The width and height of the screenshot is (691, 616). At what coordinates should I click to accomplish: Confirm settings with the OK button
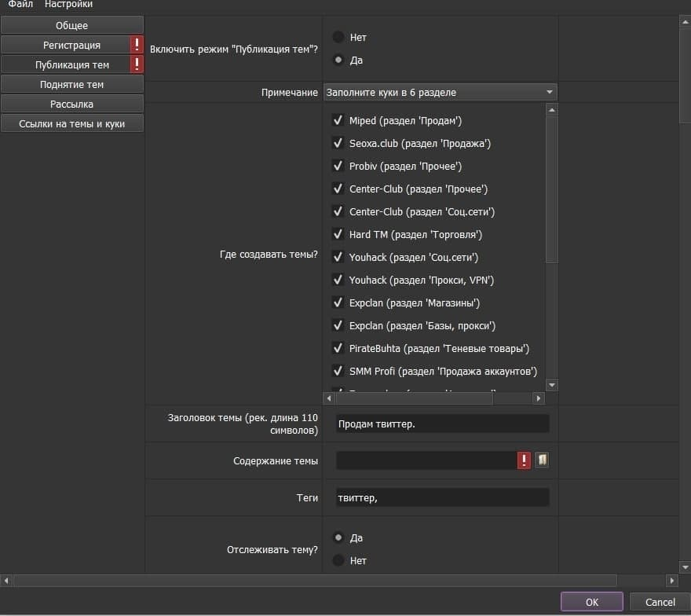pos(592,602)
